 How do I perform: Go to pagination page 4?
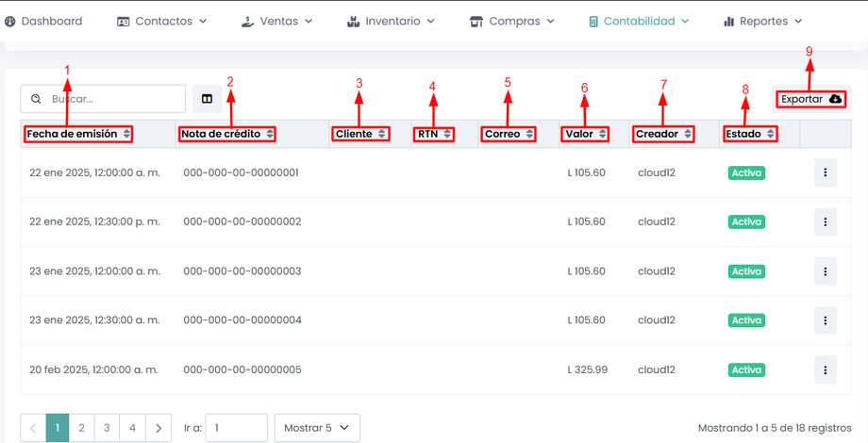pyautogui.click(x=132, y=428)
